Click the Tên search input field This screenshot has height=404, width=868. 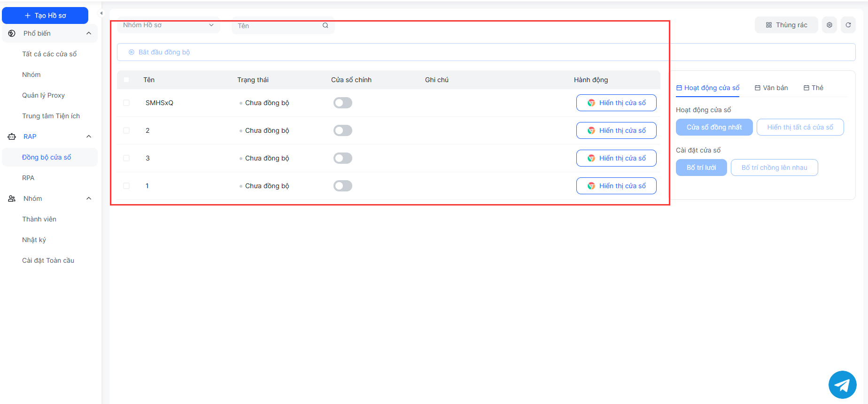(x=277, y=26)
